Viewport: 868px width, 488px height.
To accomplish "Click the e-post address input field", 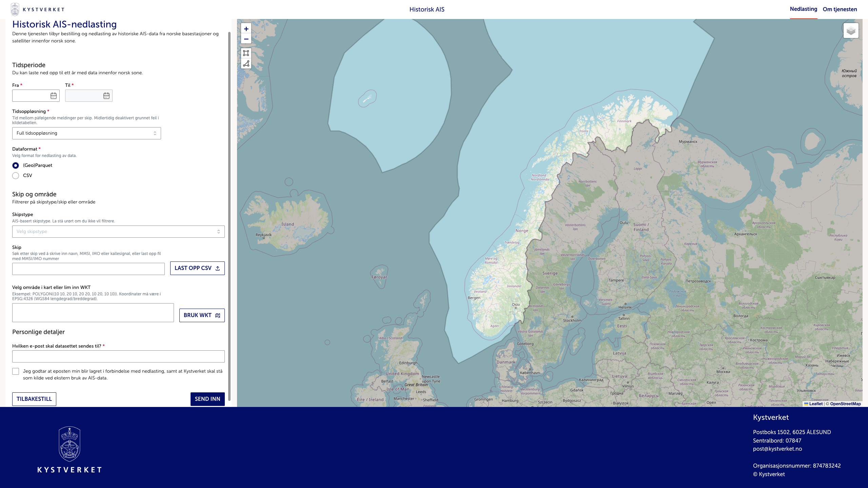I will coord(118,356).
